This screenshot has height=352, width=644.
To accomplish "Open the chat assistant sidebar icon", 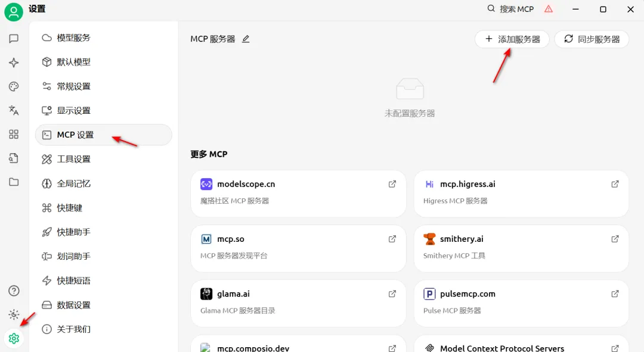I will pos(14,39).
